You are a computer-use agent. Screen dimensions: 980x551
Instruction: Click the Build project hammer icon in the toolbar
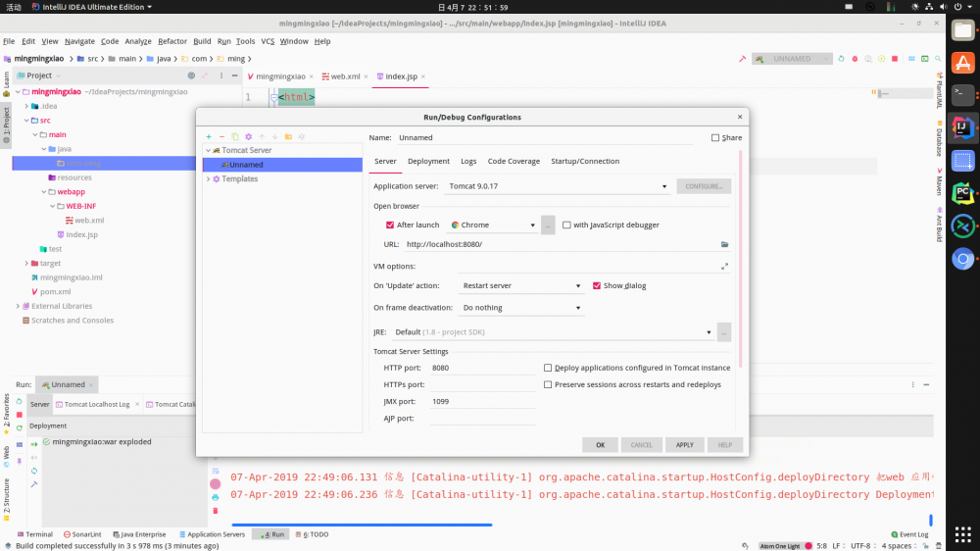[743, 59]
